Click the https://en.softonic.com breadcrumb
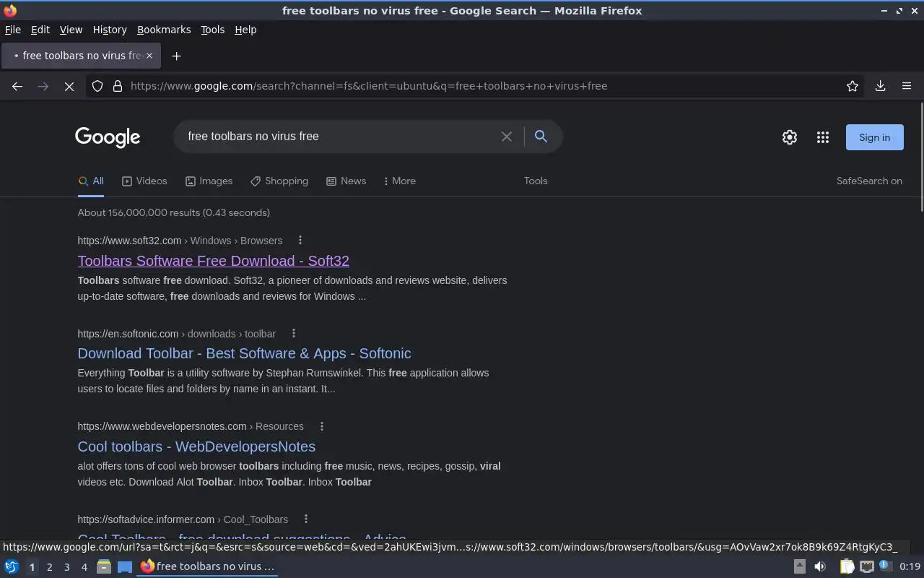The width and height of the screenshot is (924, 578). click(x=128, y=334)
